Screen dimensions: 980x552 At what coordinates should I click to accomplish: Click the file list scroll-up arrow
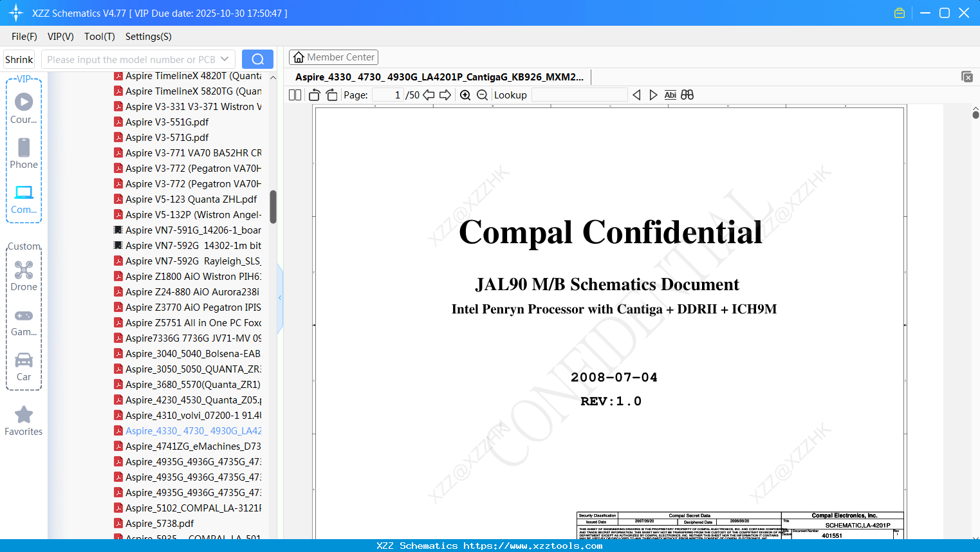tap(273, 78)
